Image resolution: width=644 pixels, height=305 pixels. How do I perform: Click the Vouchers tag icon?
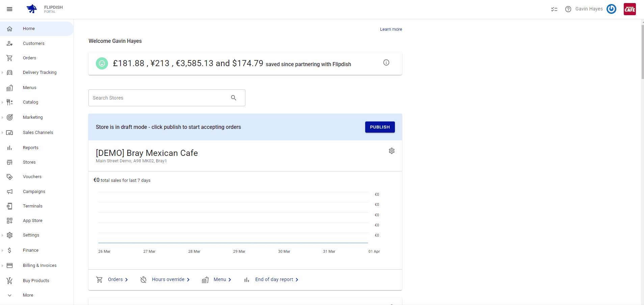tap(9, 177)
